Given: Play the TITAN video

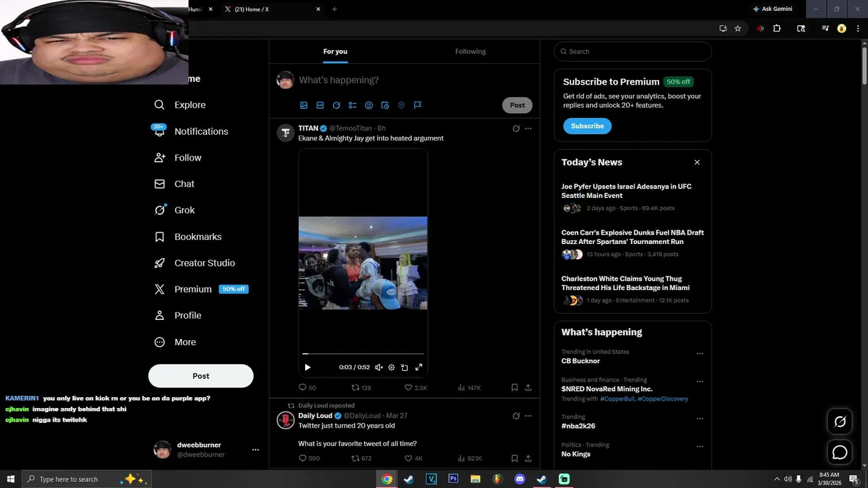Looking at the screenshot, I should tap(307, 367).
